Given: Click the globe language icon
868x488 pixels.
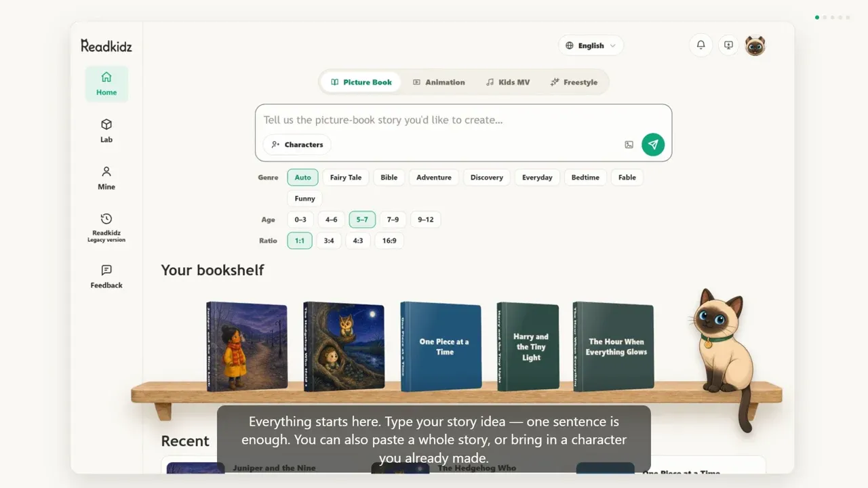Looking at the screenshot, I should tap(570, 45).
